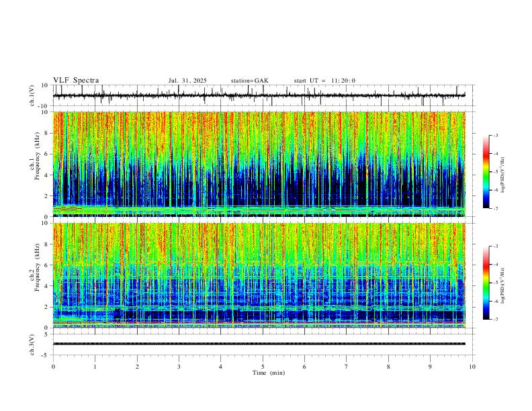
Task: Click the "-6" label on ch.2 colorbar
Action: [x=495, y=301]
